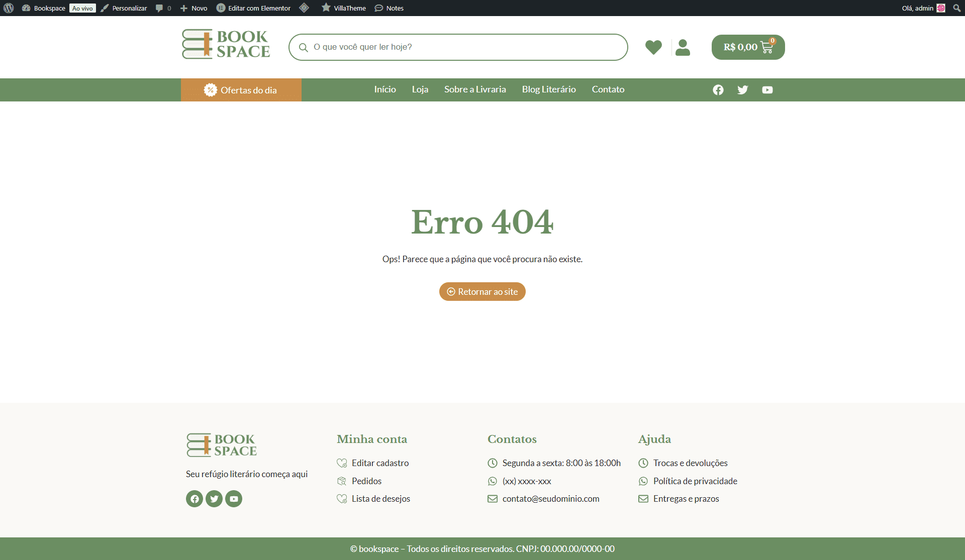Click footer round Facebook icon
Image resolution: width=965 pixels, height=560 pixels.
coord(195,499)
